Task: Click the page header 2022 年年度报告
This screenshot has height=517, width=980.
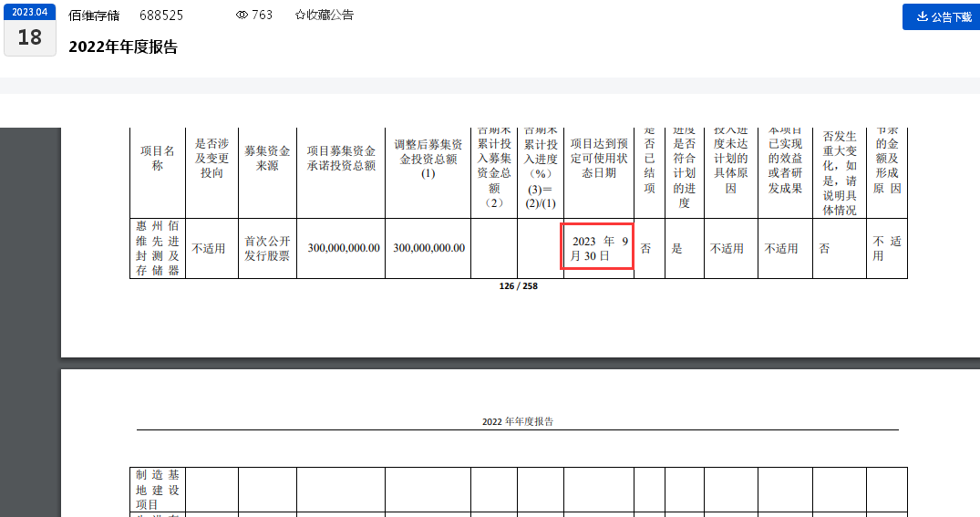Action: coord(518,422)
